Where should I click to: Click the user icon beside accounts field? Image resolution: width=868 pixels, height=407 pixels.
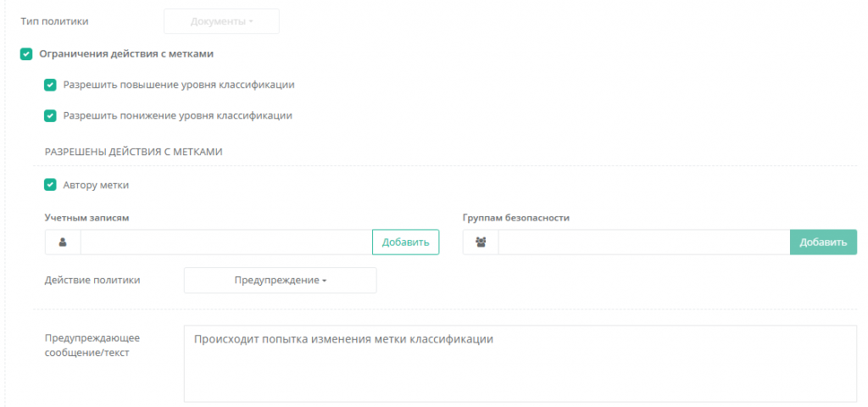63,243
